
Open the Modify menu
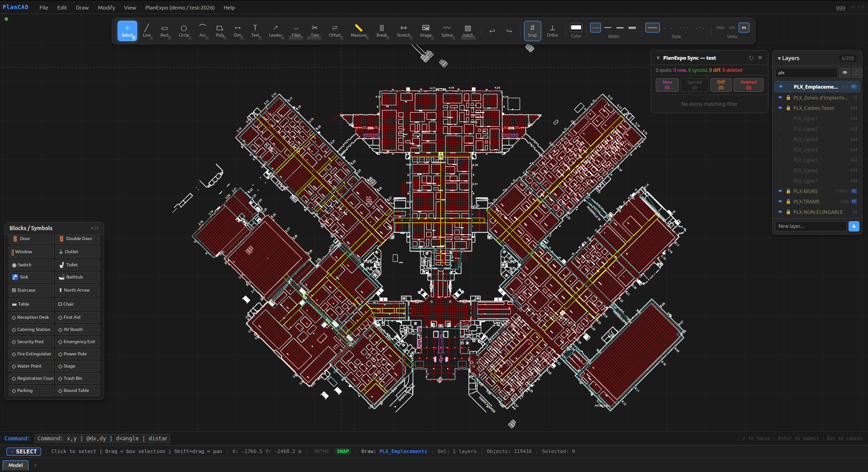click(x=106, y=7)
